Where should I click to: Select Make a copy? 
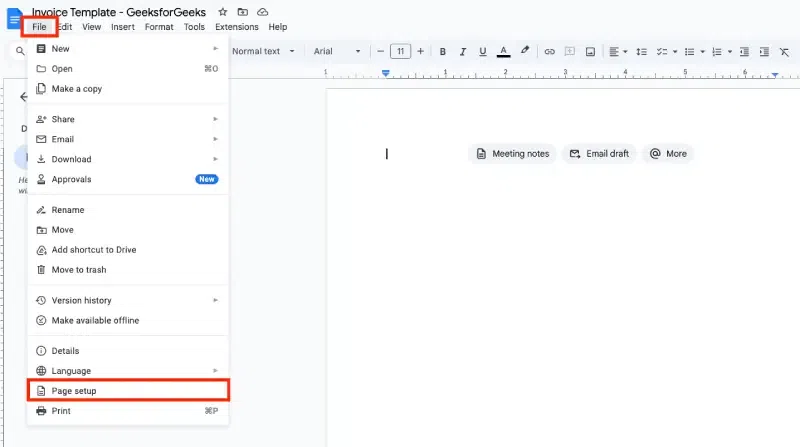click(x=128, y=89)
